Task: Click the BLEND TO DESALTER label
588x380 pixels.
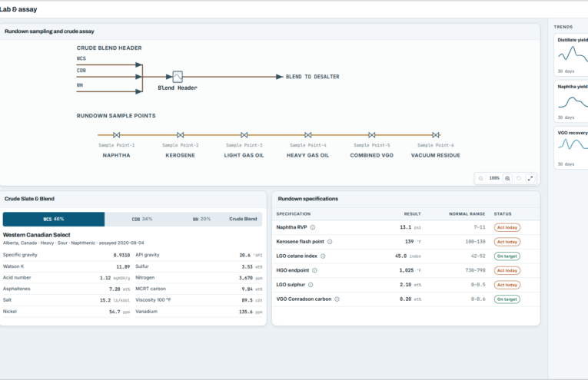Action: click(312, 77)
